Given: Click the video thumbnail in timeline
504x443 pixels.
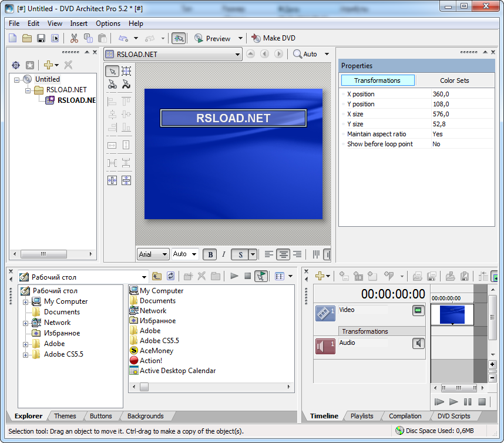Looking at the screenshot, I should click(x=452, y=314).
